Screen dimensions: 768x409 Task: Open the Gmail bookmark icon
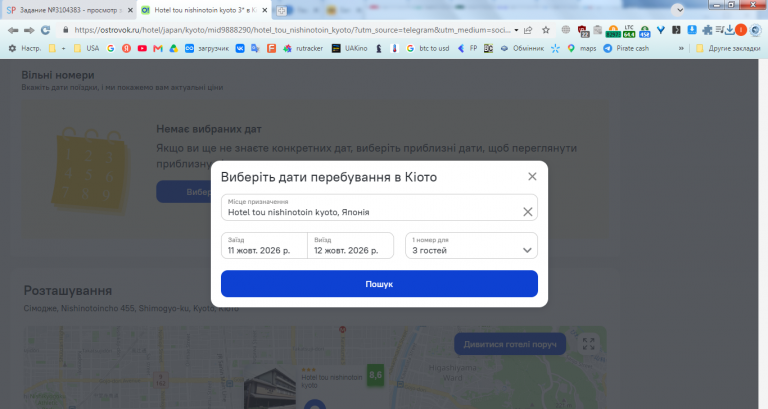coord(158,48)
